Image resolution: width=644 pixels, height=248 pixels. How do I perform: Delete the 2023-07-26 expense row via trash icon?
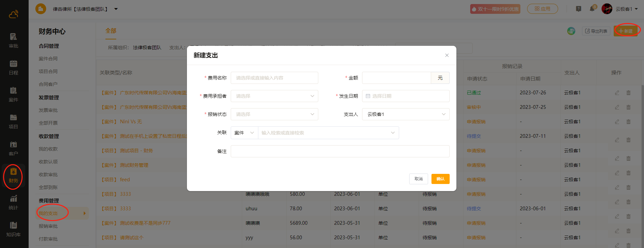click(628, 93)
